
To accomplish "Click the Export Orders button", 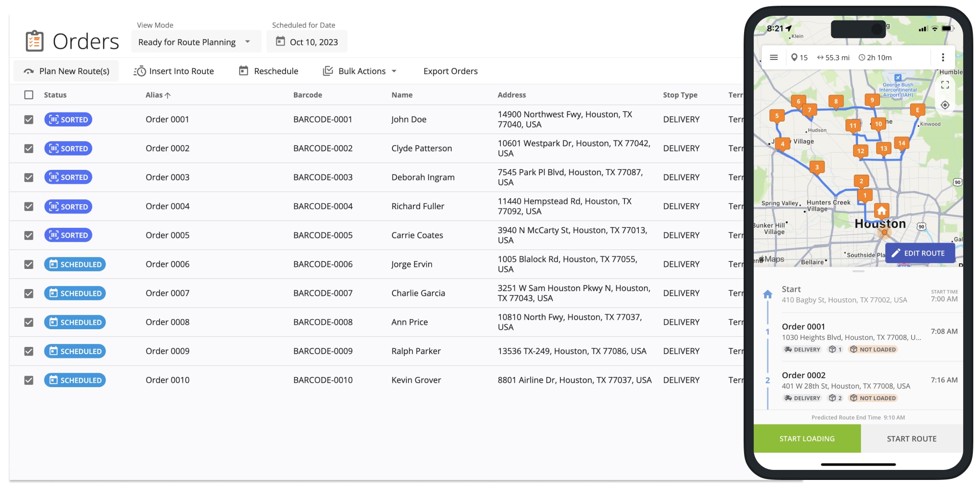I will (450, 71).
